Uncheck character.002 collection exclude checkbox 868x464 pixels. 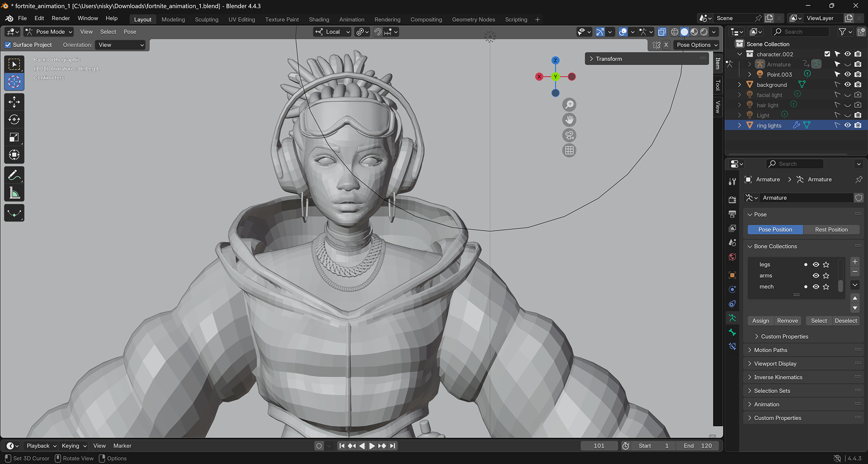tap(827, 54)
